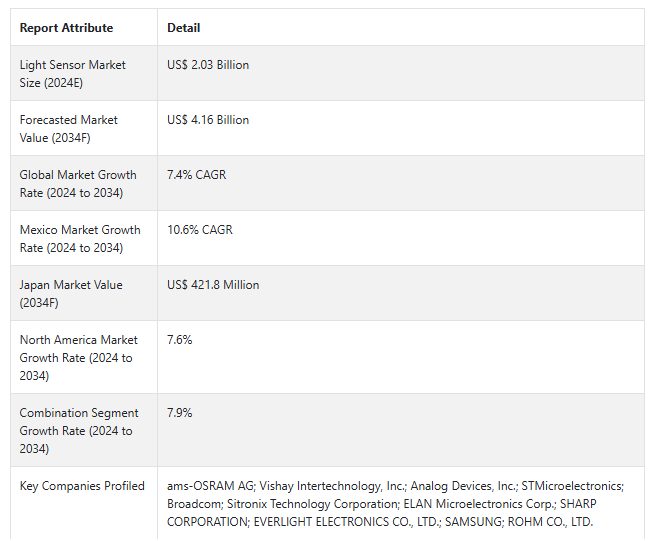Screen dimensions: 649x541
Task: Select the "Global Market Growth Rate" cell
Action: tap(78, 184)
